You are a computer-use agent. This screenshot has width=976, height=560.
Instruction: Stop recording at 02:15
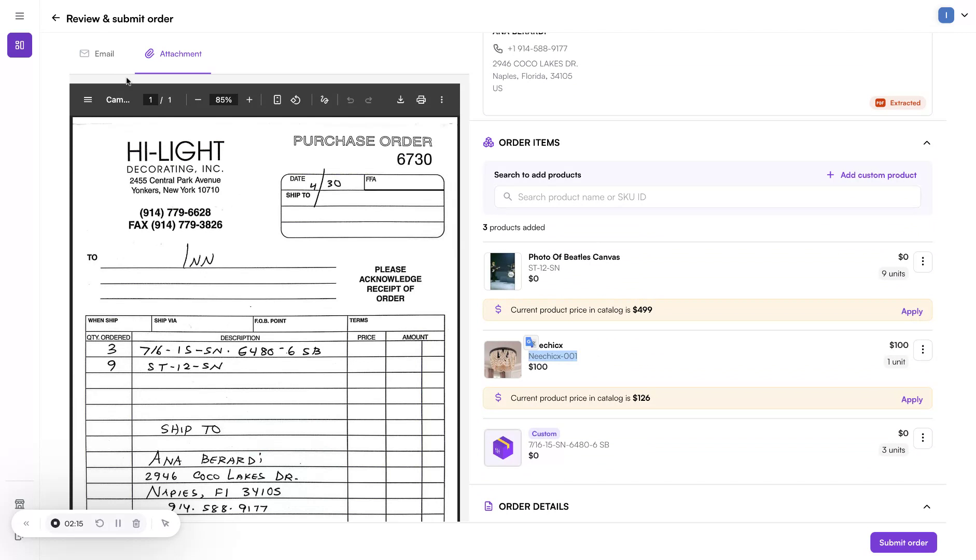[55, 523]
